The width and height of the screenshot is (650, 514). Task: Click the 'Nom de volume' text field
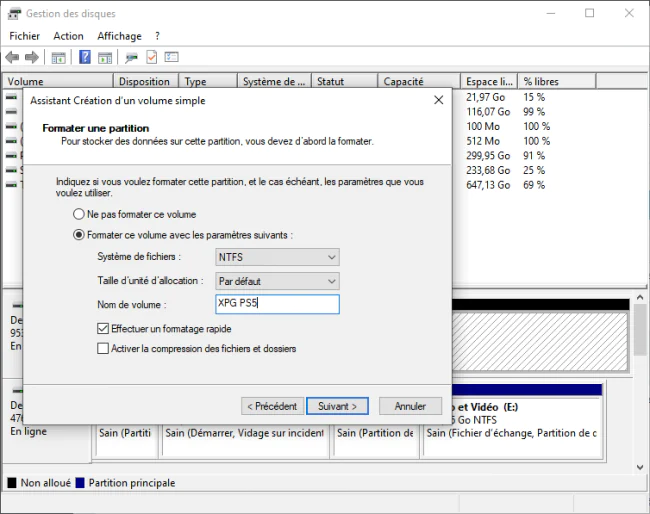pyautogui.click(x=277, y=304)
